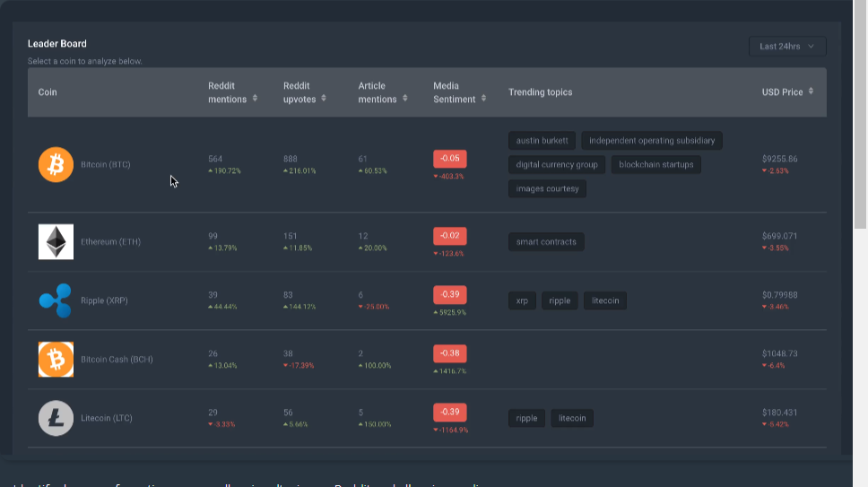
Task: Click the 'xrp' tag in Ripple row
Action: point(522,300)
